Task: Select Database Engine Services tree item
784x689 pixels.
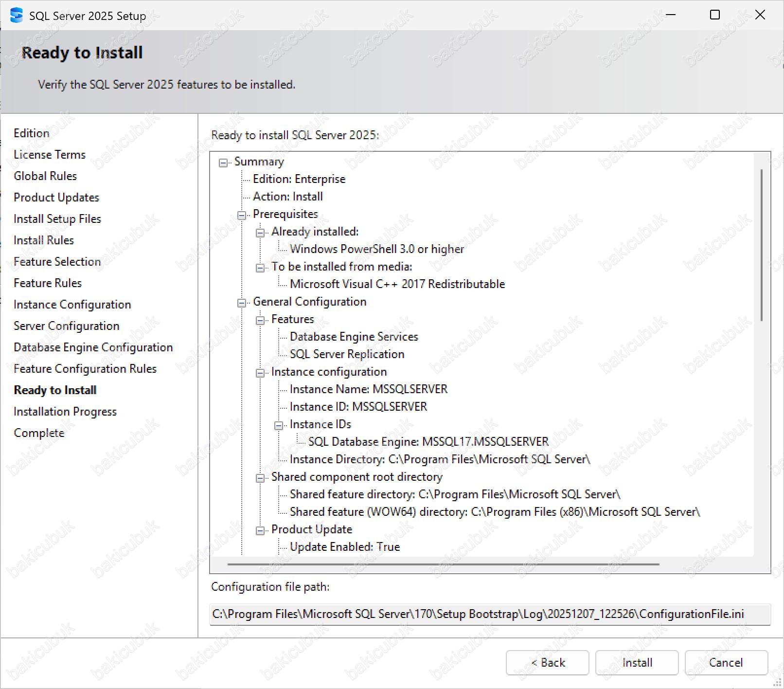Action: click(354, 337)
